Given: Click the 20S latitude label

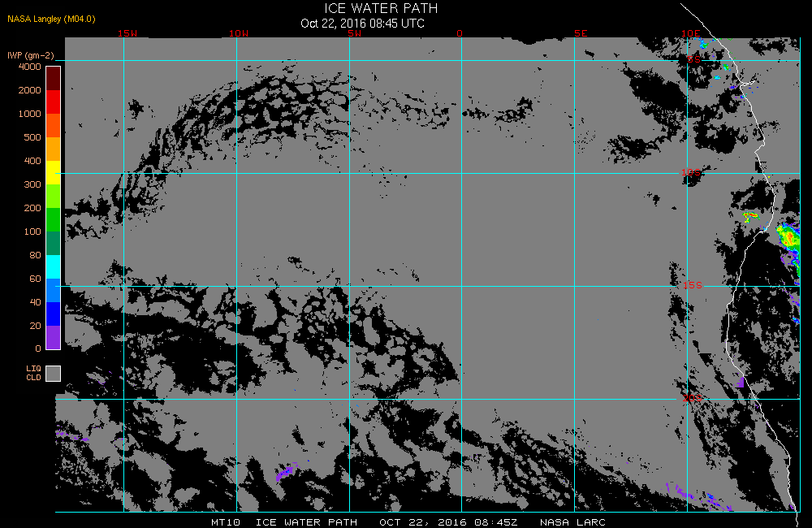Looking at the screenshot, I should (693, 398).
